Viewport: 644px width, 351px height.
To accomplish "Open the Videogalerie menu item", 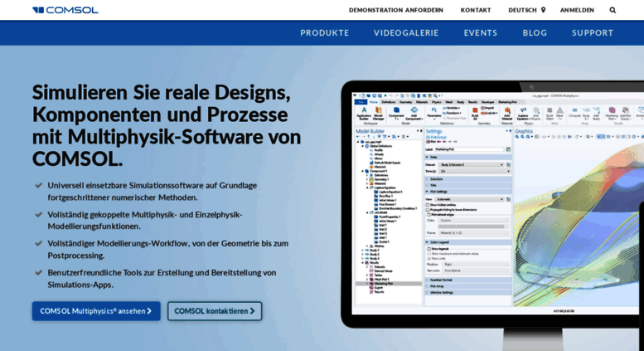I will coord(406,33).
